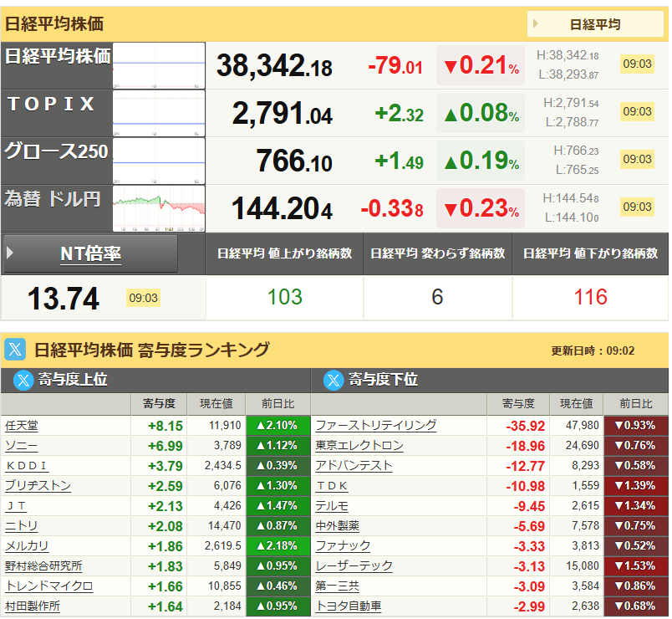Viewport: 672px width, 619px height.
Task: Click the ▲0.08% change badge
Action: click(481, 113)
